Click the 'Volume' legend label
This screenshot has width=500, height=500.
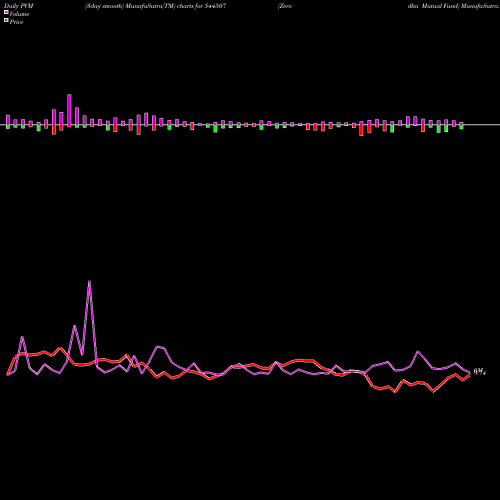19,14
